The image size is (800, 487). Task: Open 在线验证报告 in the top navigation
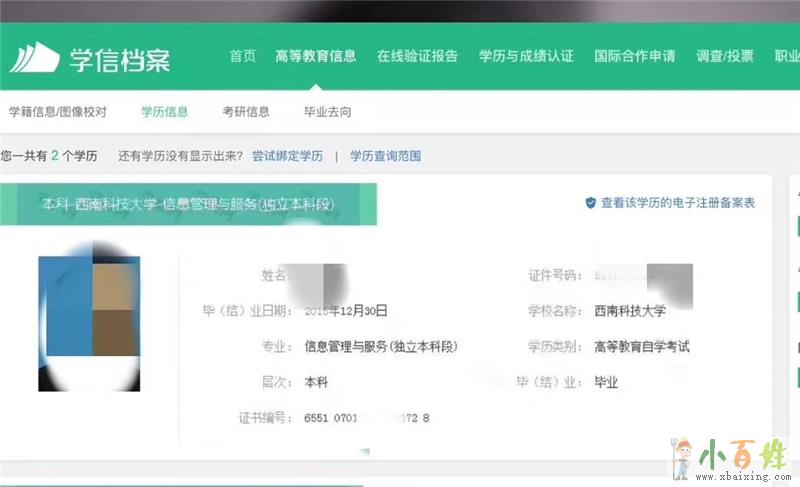point(417,56)
